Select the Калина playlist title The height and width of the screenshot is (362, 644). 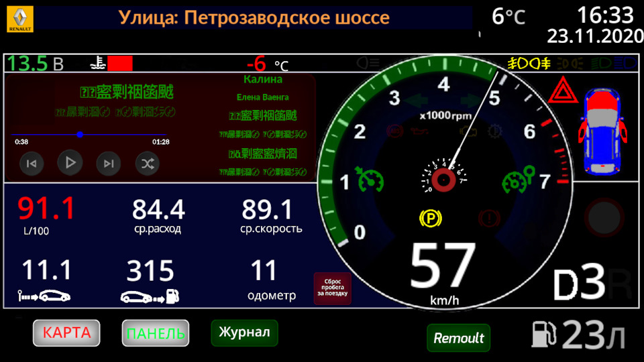[263, 79]
